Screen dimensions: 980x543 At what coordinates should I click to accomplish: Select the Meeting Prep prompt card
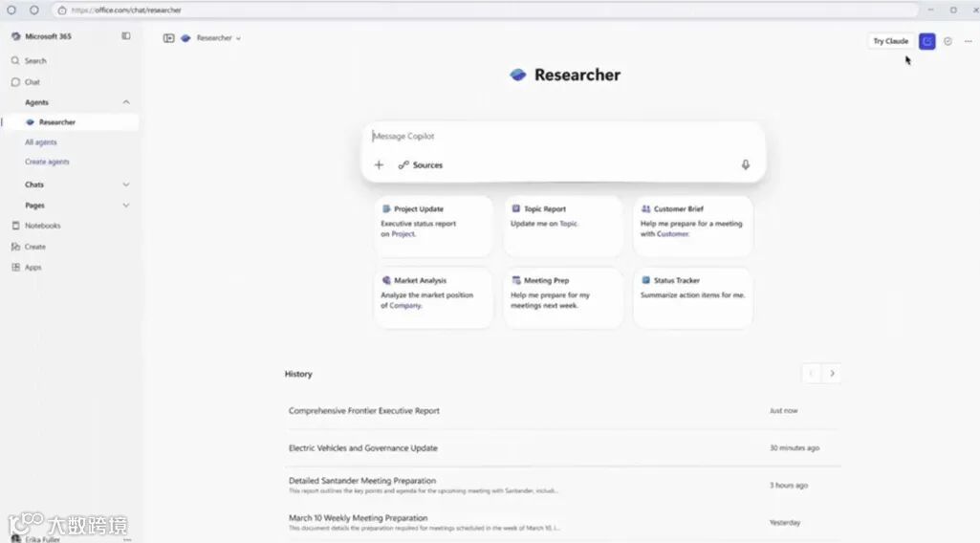pos(563,297)
